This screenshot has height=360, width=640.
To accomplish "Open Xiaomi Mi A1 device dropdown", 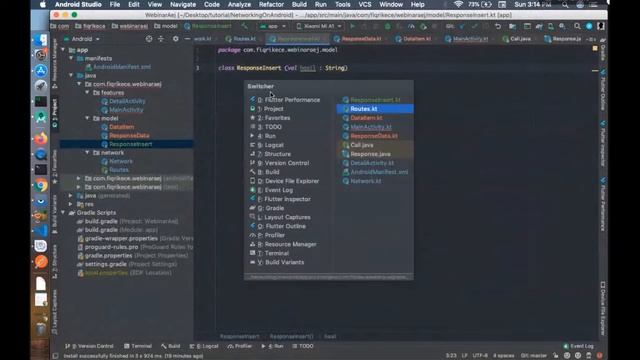I will click(319, 26).
